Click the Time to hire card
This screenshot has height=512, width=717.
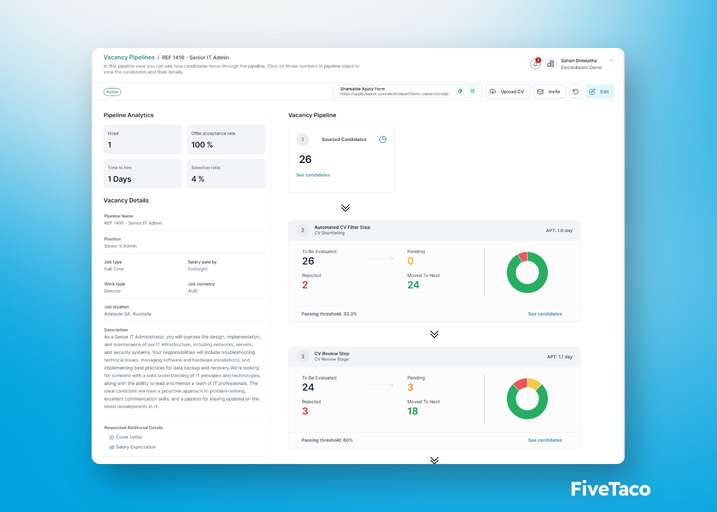click(x=143, y=174)
